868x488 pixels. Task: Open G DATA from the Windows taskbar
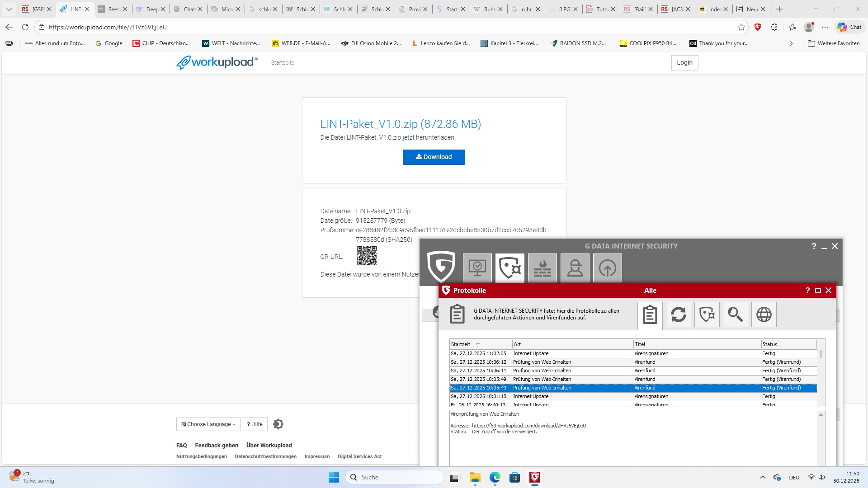pyautogui.click(x=535, y=478)
